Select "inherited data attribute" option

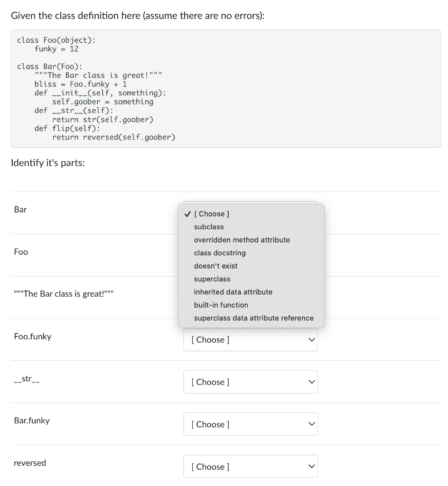(x=233, y=292)
